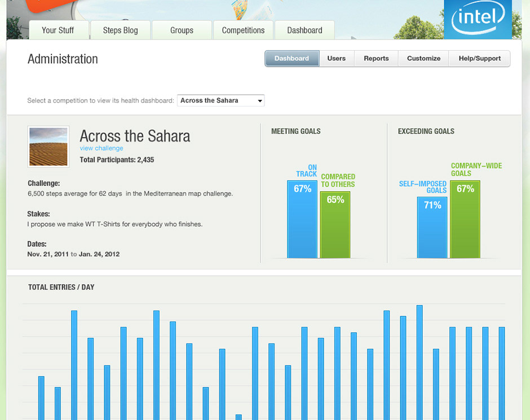Open Help/Support
This screenshot has width=530, height=420.
(479, 59)
